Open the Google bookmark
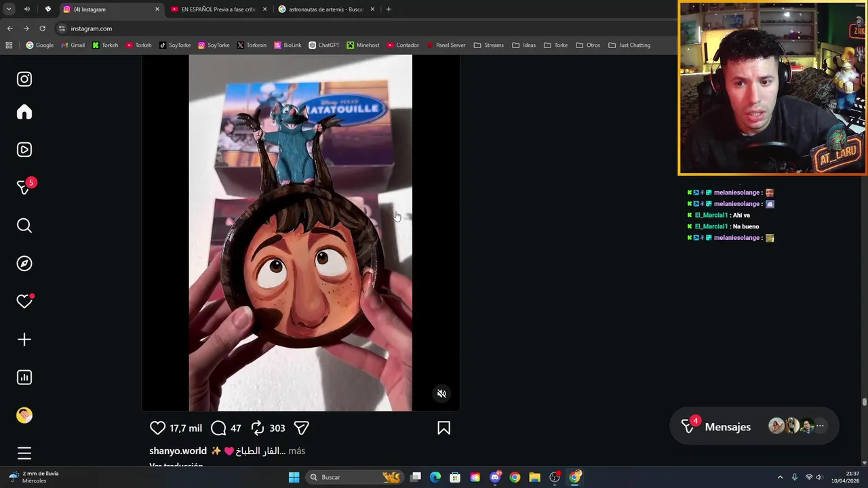This screenshot has width=868, height=488. (40, 45)
